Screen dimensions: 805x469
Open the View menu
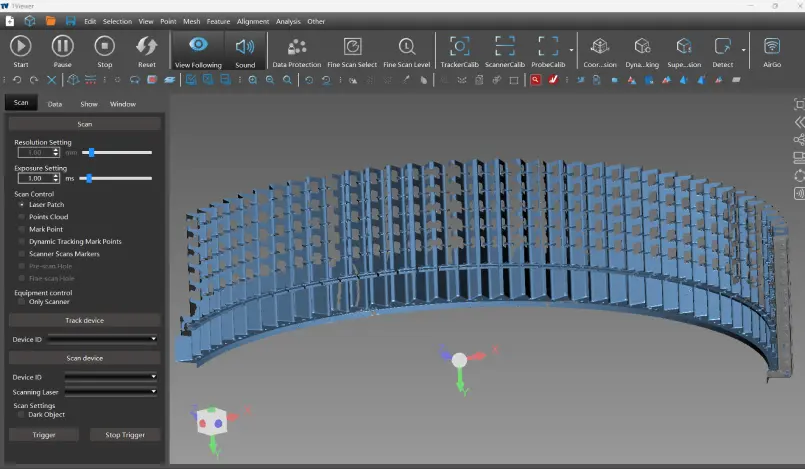[146, 22]
